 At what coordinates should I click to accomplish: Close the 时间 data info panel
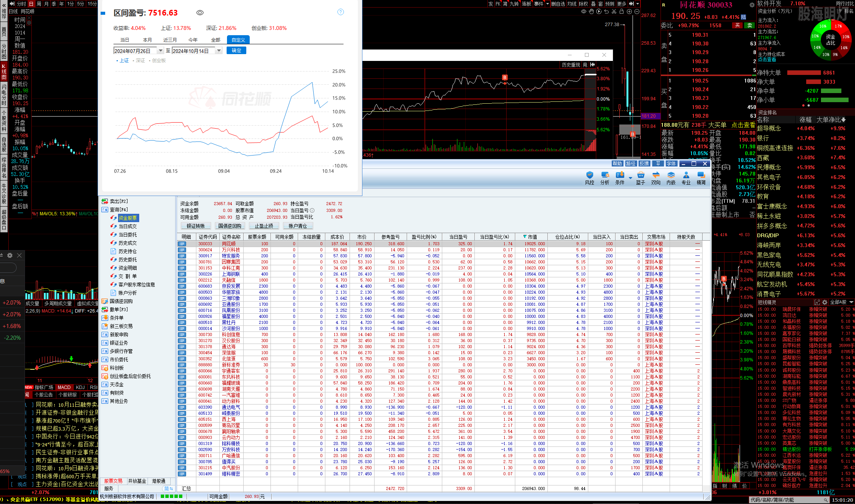click(x=29, y=17)
